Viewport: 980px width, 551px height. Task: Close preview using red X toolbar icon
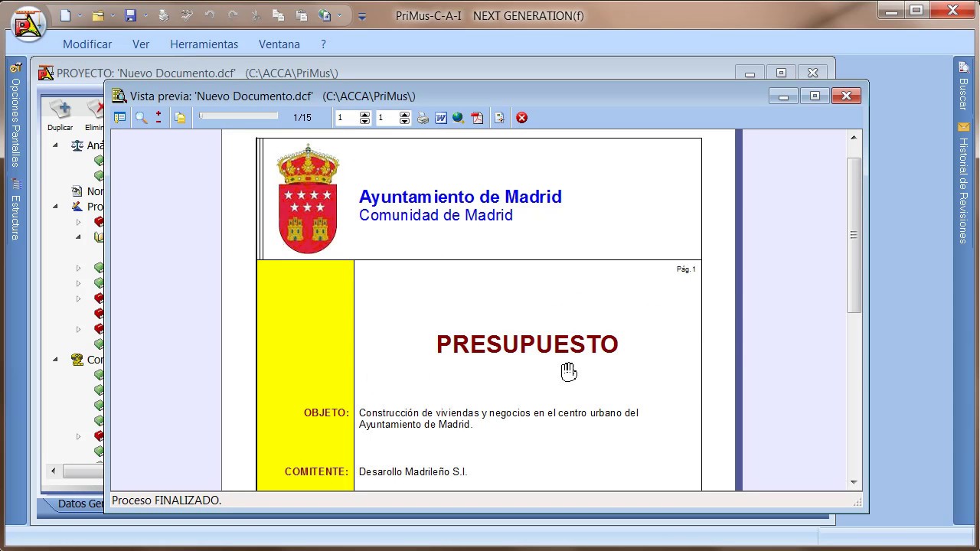(521, 118)
